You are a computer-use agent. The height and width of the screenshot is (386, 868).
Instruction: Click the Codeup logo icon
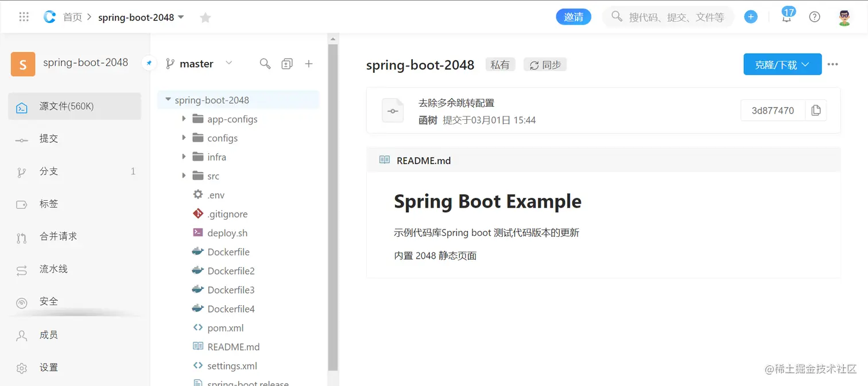50,17
